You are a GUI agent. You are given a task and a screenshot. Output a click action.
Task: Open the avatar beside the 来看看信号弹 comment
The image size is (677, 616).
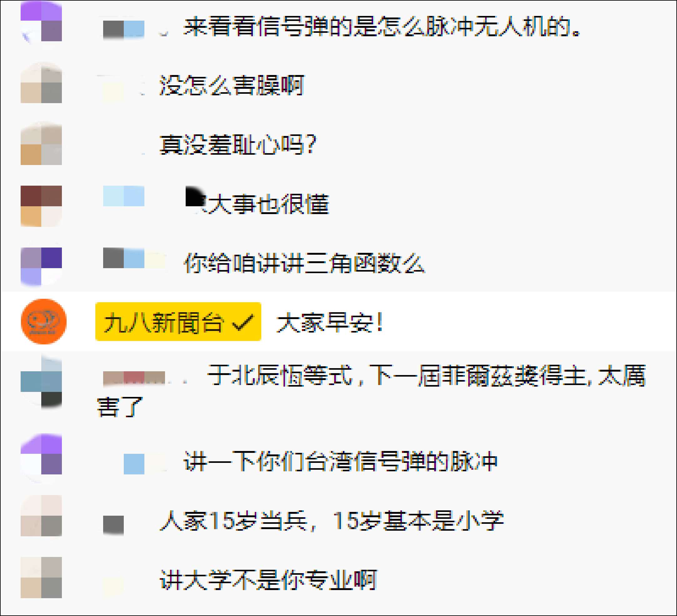tap(41, 22)
